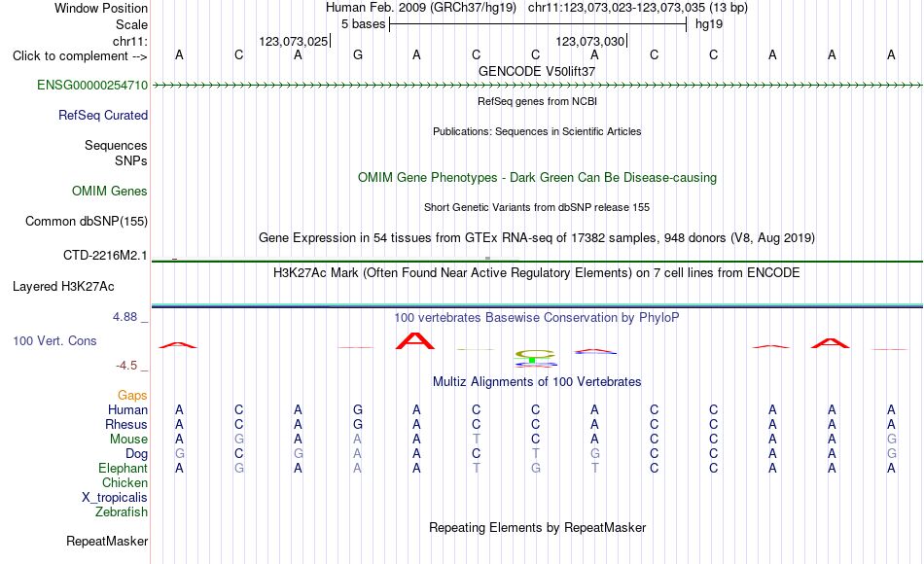Viewport: 924px width, 564px height.
Task: Open the GENCODE V50lift37 track title
Action: point(537,71)
